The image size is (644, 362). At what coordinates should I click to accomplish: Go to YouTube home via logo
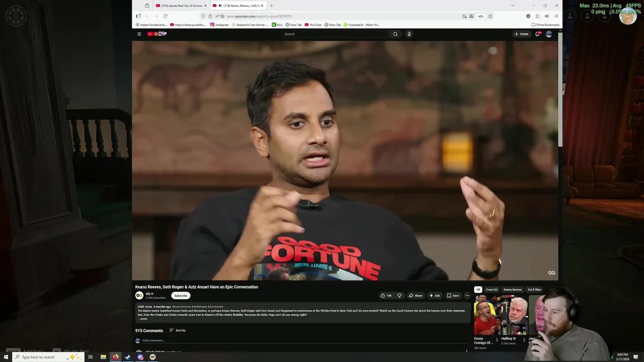coord(157,34)
